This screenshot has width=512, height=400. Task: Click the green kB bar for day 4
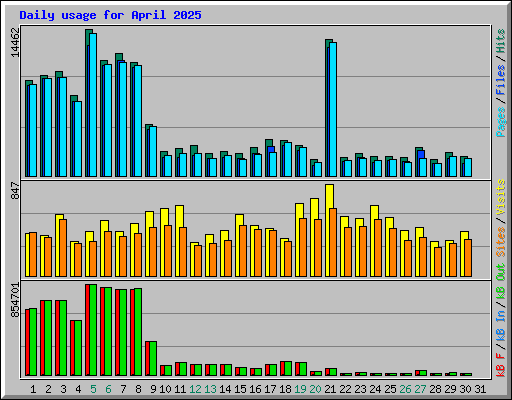pyautogui.click(x=78, y=348)
